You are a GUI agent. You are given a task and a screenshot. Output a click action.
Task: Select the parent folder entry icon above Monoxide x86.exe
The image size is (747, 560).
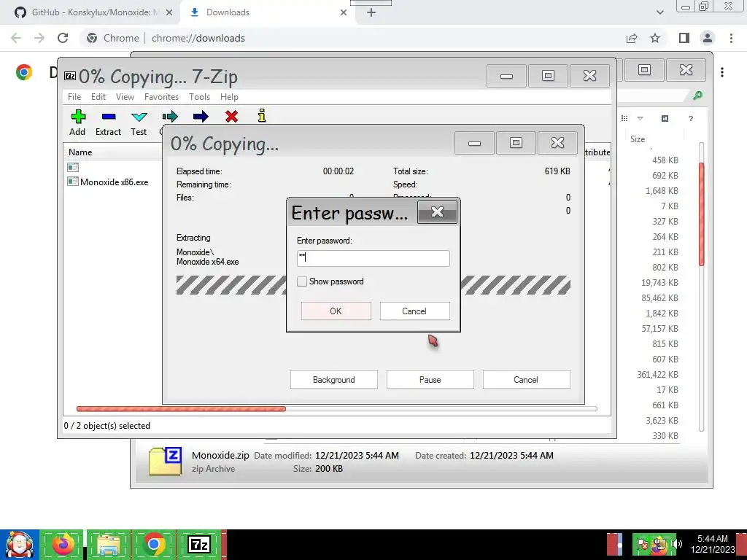(x=73, y=167)
